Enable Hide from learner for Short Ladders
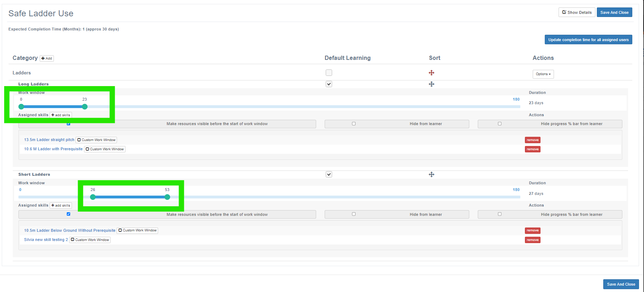 [x=354, y=214]
